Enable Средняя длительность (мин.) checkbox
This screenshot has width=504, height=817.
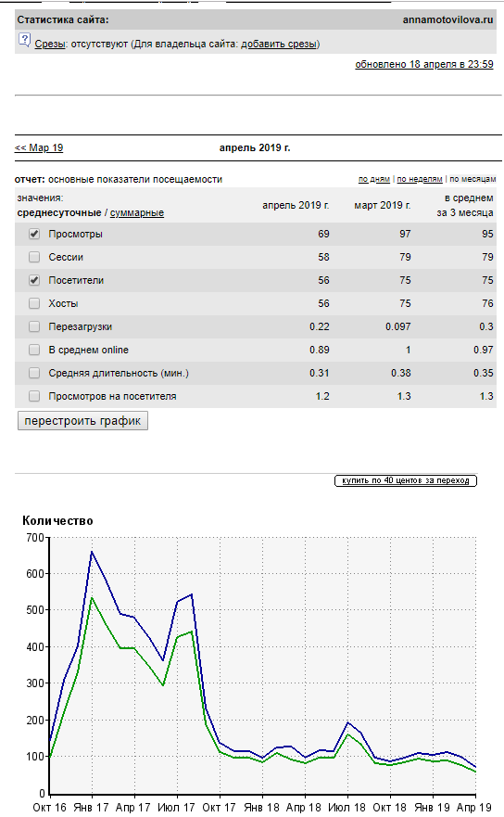[x=34, y=373]
